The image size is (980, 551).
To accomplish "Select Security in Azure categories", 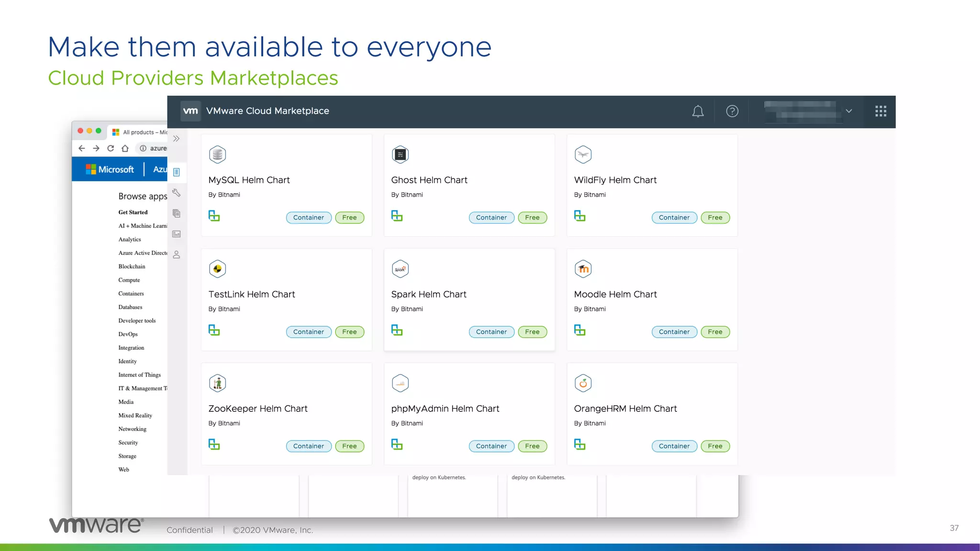I will click(128, 443).
